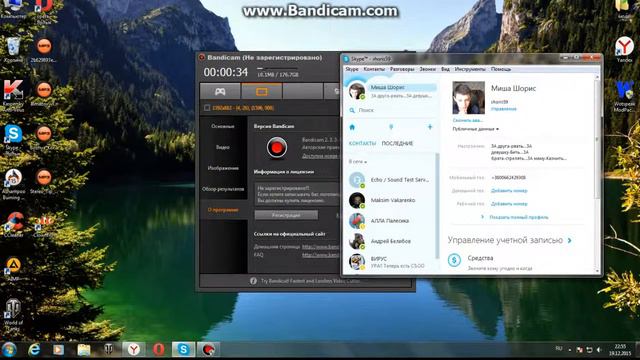Click Windows Start button
Image resolution: width=640 pixels, height=360 pixels.
(9, 350)
